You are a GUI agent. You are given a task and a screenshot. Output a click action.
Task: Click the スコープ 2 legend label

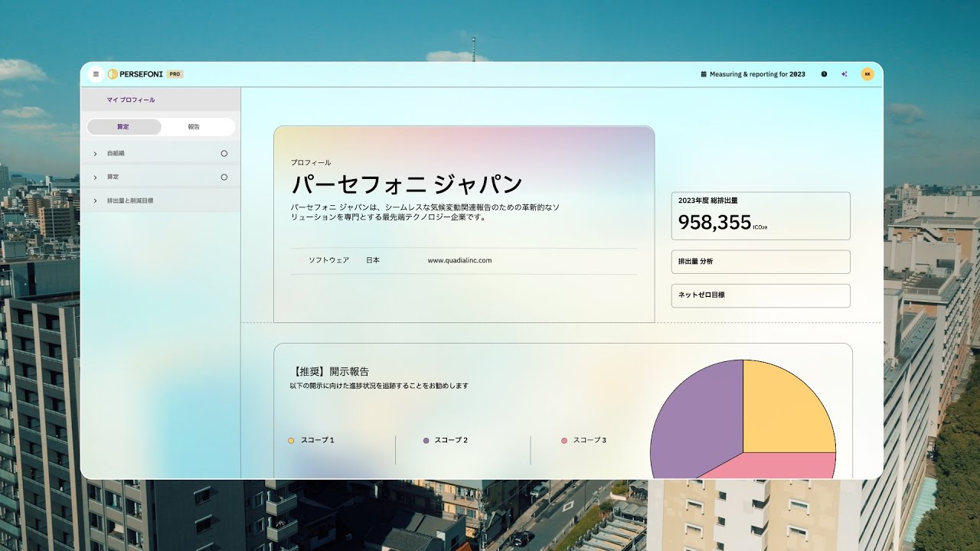pyautogui.click(x=451, y=441)
